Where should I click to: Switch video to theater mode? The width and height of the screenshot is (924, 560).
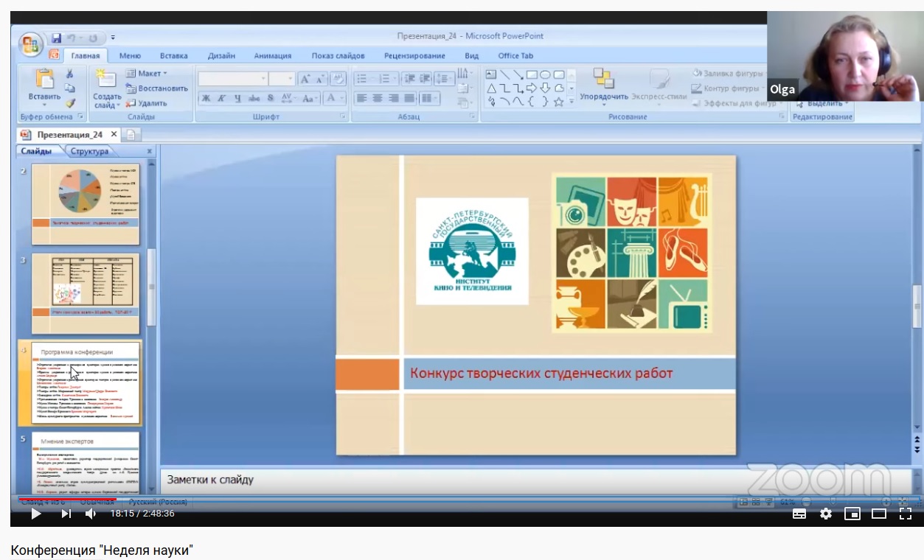tap(879, 514)
